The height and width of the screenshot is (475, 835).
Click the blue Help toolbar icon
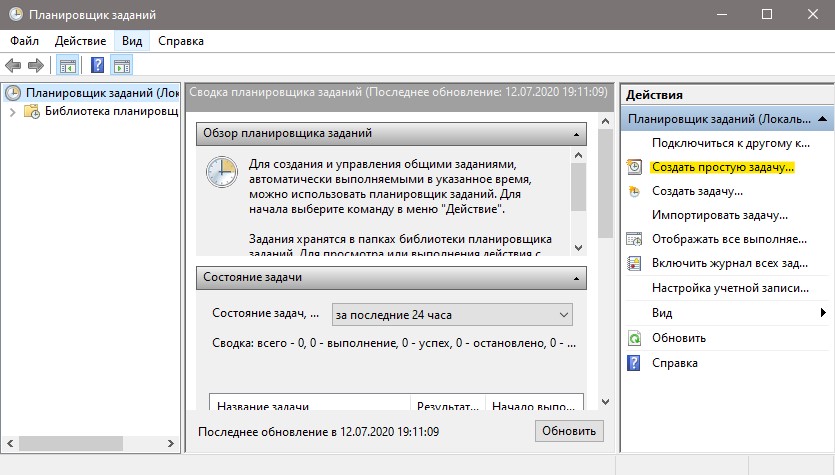point(97,65)
